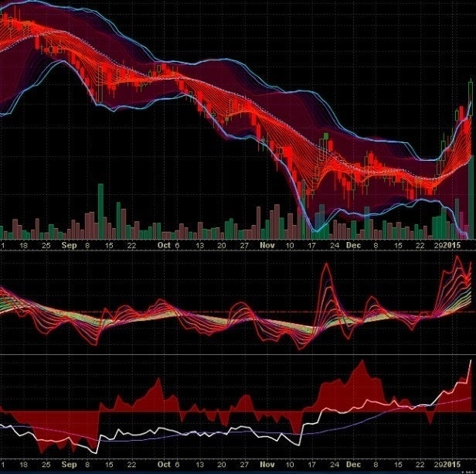Click the highest red oscillator spike in late November
Viewport: 476px width, 474px height.
[x=326, y=267]
